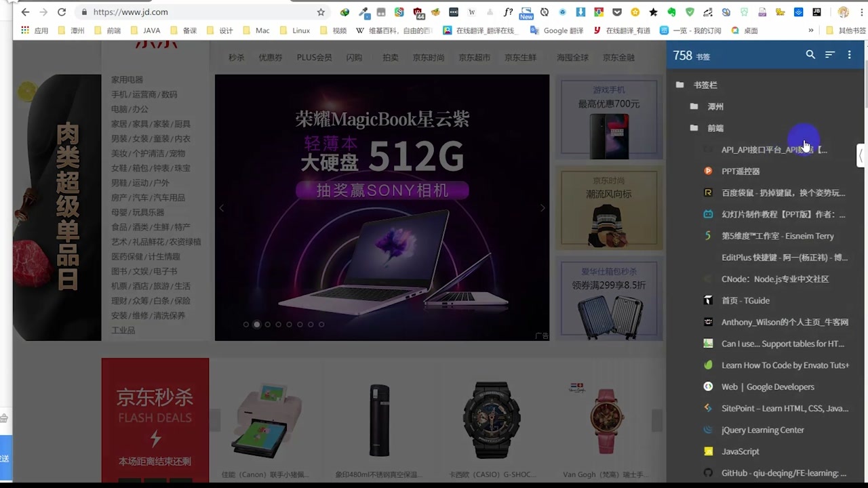
Task: Open the Chrome profile avatar
Action: point(844,12)
